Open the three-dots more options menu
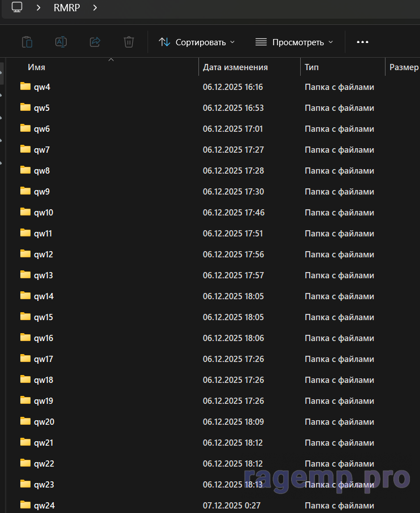Screen dimensions: 420x513 point(362,42)
